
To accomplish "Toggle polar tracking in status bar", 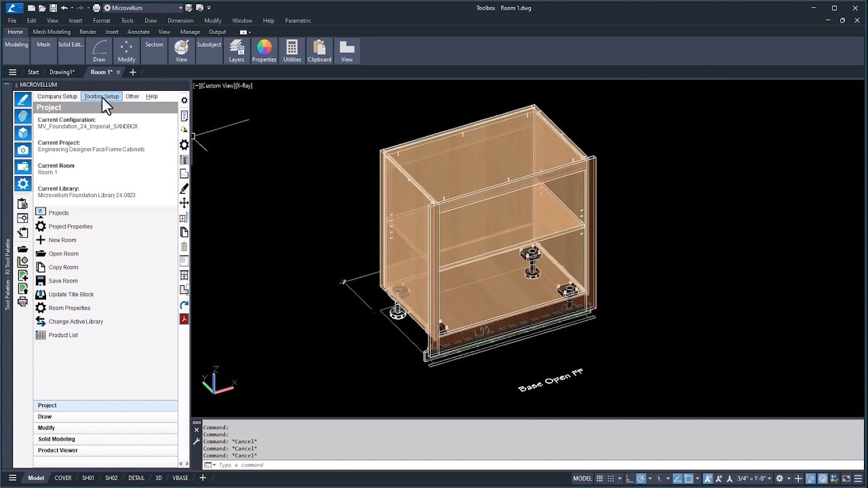I will point(641,478).
